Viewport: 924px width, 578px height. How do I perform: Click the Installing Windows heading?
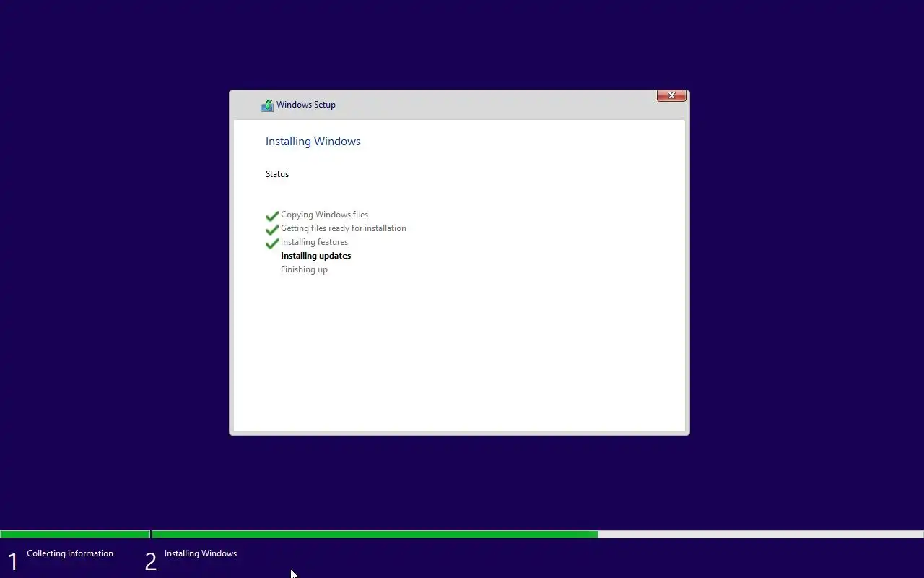[313, 142]
